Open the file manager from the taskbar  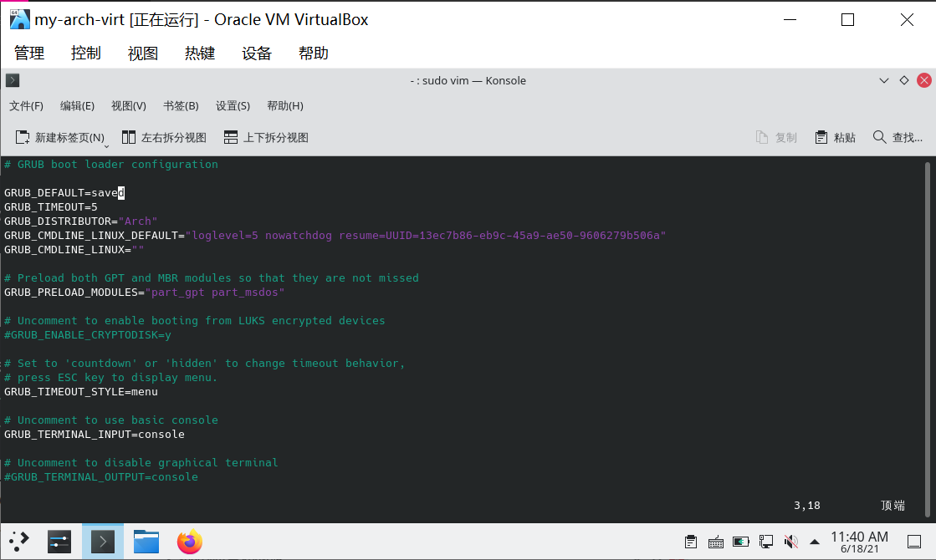[x=146, y=542]
